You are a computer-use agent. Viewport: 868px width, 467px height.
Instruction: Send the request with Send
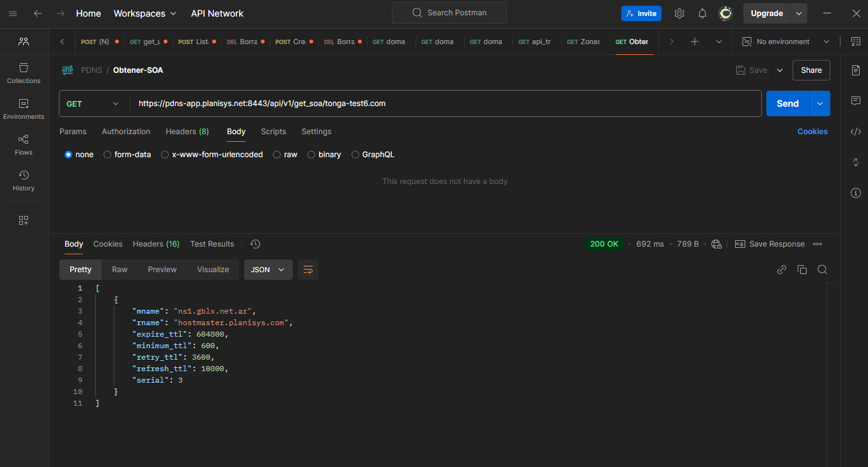click(787, 103)
